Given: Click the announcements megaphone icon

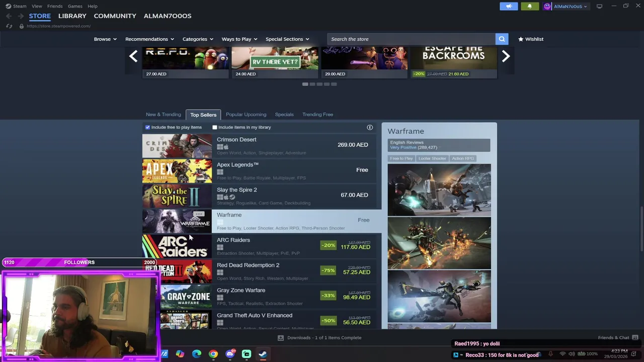Looking at the screenshot, I should pyautogui.click(x=509, y=6).
